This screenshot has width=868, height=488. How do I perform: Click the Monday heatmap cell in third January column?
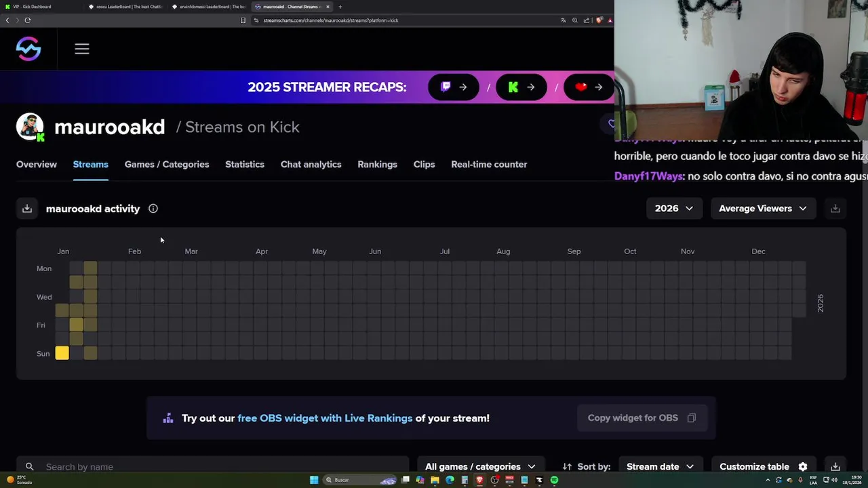pyautogui.click(x=90, y=268)
